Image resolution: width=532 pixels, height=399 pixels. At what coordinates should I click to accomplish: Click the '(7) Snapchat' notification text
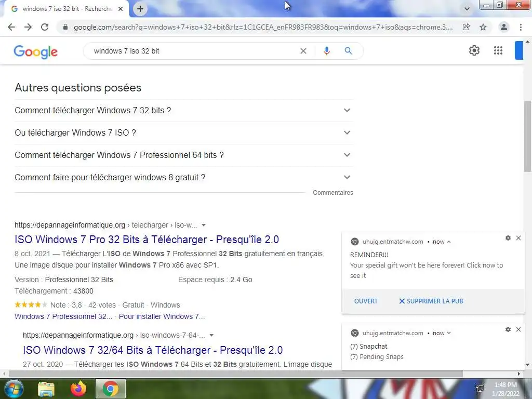369,347
